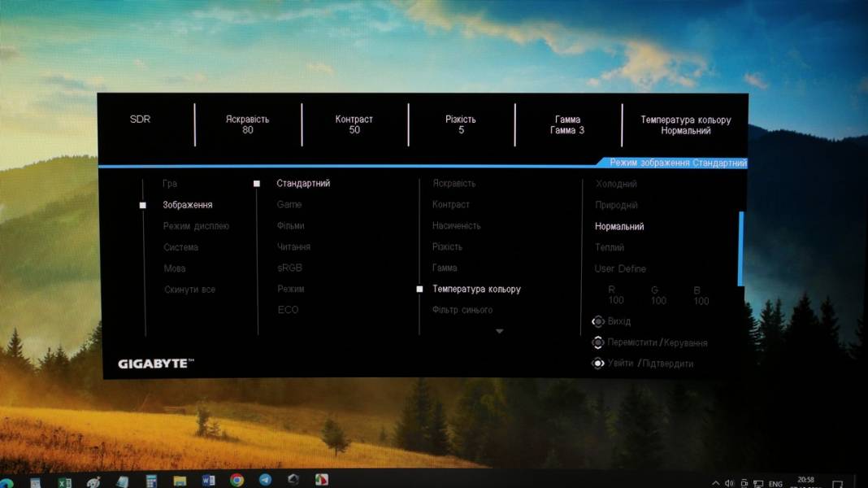Screen dimensions: 868x488
Task: Select the Теплий color temperature option
Action: pyautogui.click(x=610, y=247)
